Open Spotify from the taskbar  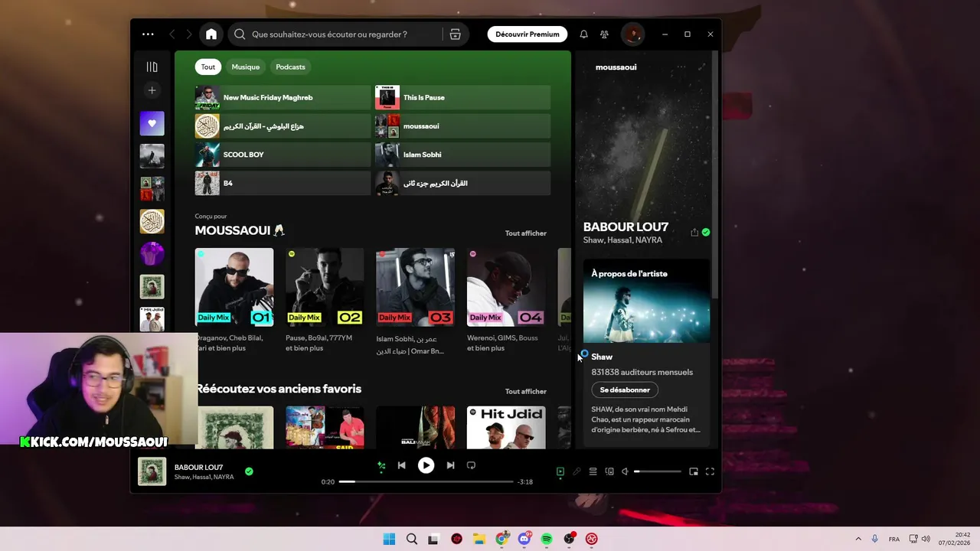pyautogui.click(x=547, y=539)
